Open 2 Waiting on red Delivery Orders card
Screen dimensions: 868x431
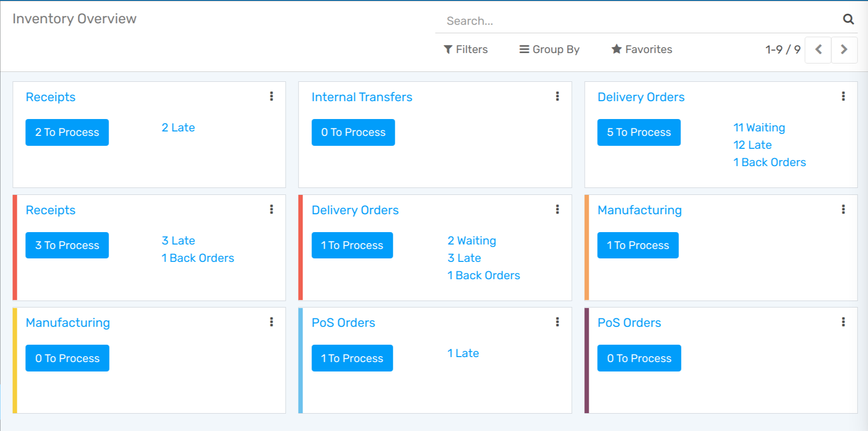472,241
